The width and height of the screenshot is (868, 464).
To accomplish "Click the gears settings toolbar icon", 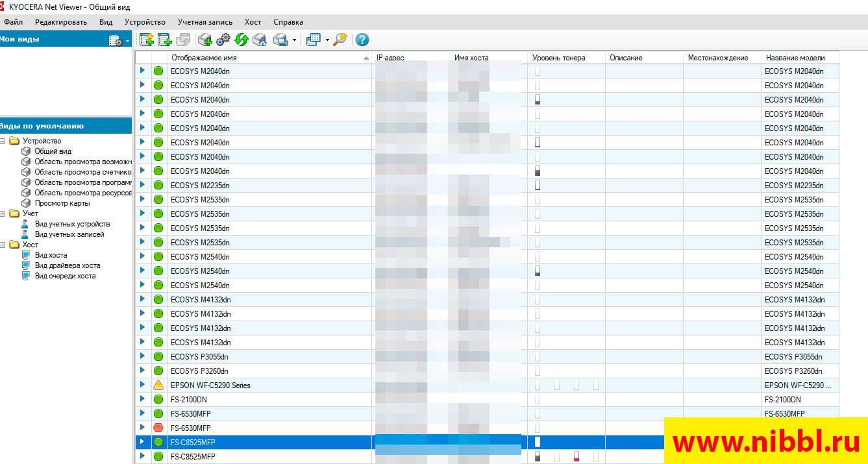I will click(223, 40).
